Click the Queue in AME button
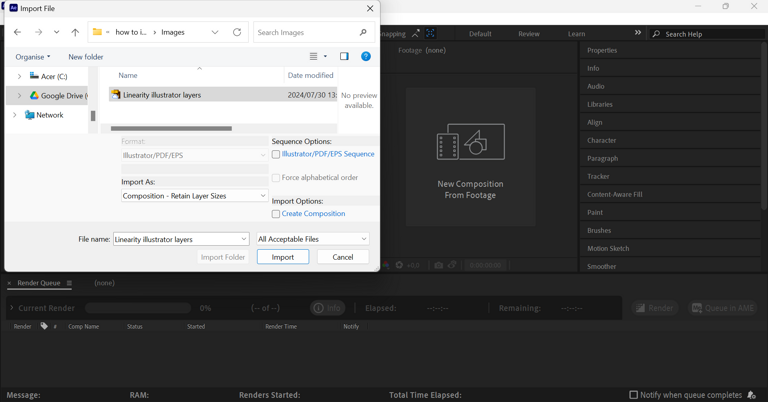This screenshot has width=768, height=402. click(723, 308)
